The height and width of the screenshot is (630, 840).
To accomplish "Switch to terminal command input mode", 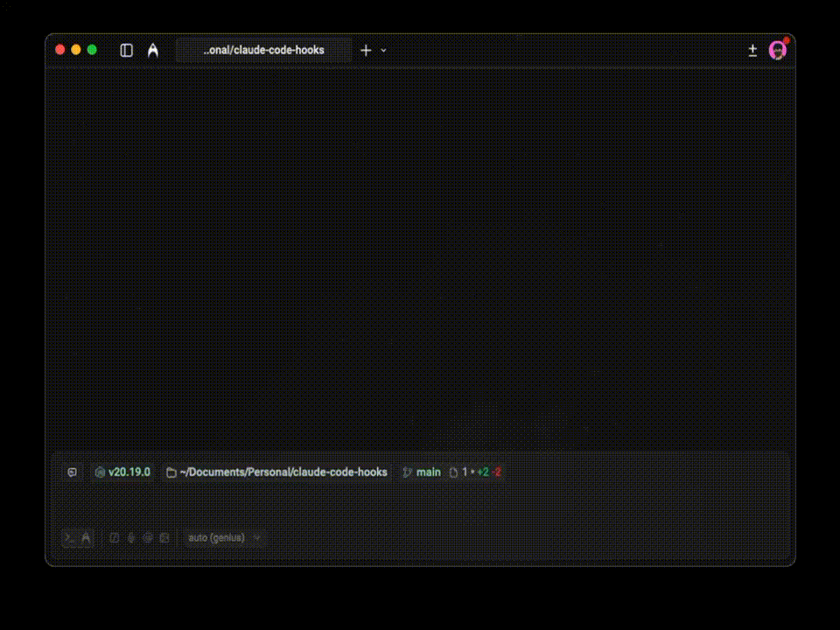I will pos(70,538).
